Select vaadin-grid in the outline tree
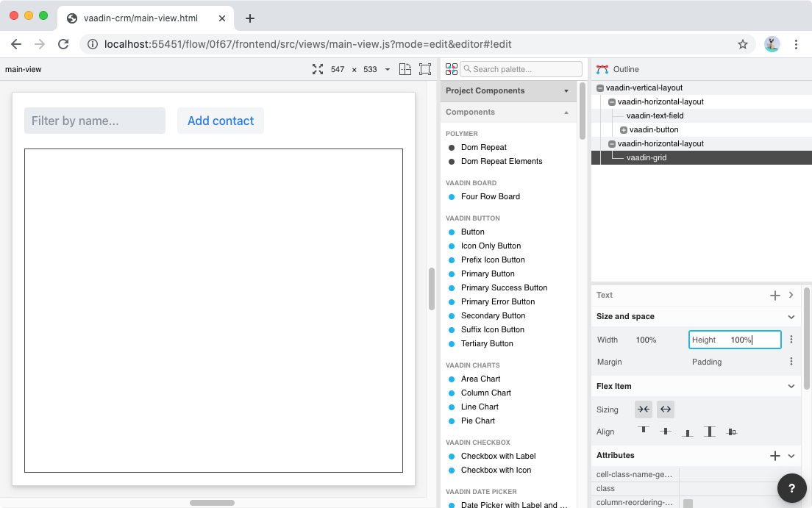812x508 pixels. tap(647, 158)
